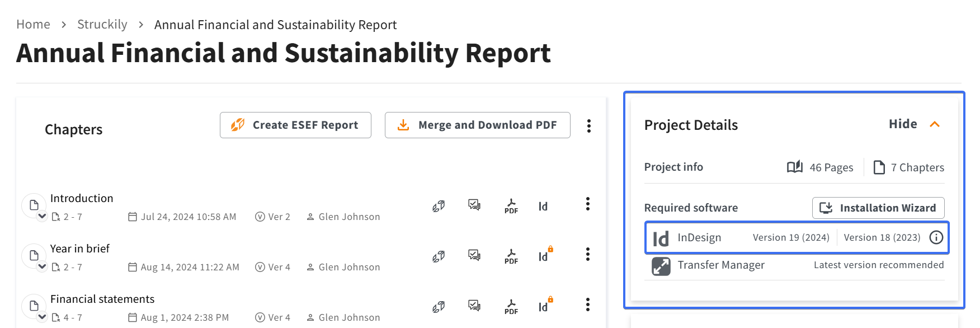The height and width of the screenshot is (328, 980).
Task: Expand the Year in brief chapter chevron
Action: click(42, 266)
